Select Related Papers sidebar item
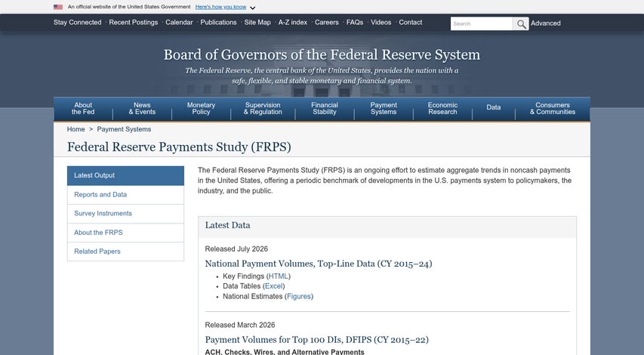This screenshot has height=355, width=644. coord(125,252)
